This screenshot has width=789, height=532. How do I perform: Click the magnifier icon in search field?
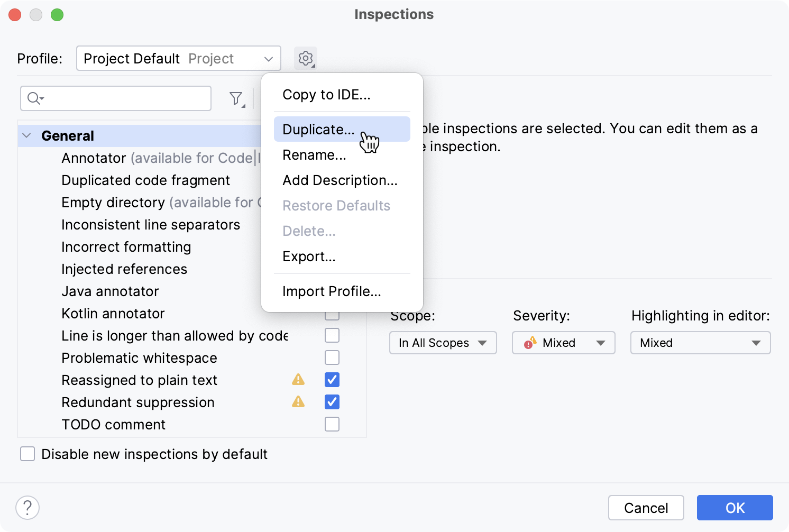pyautogui.click(x=33, y=98)
